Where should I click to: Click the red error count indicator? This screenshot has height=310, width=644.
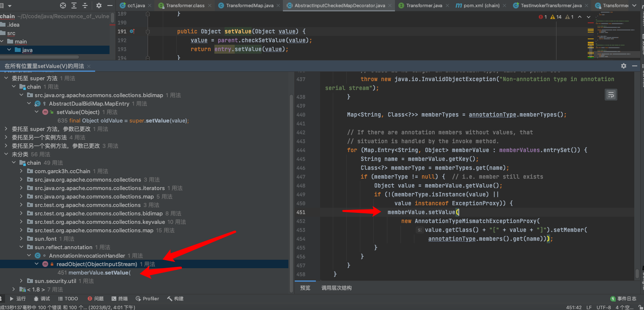(543, 17)
